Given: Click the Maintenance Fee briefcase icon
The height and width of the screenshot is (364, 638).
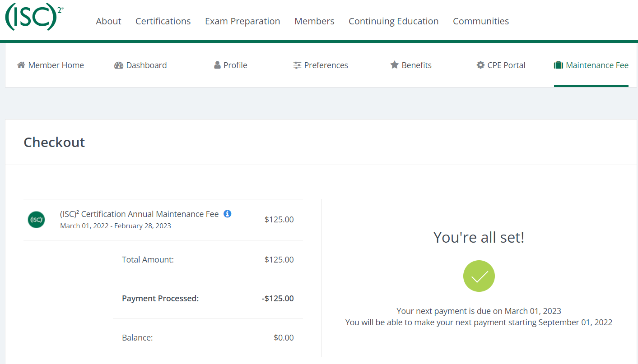Looking at the screenshot, I should pyautogui.click(x=559, y=65).
